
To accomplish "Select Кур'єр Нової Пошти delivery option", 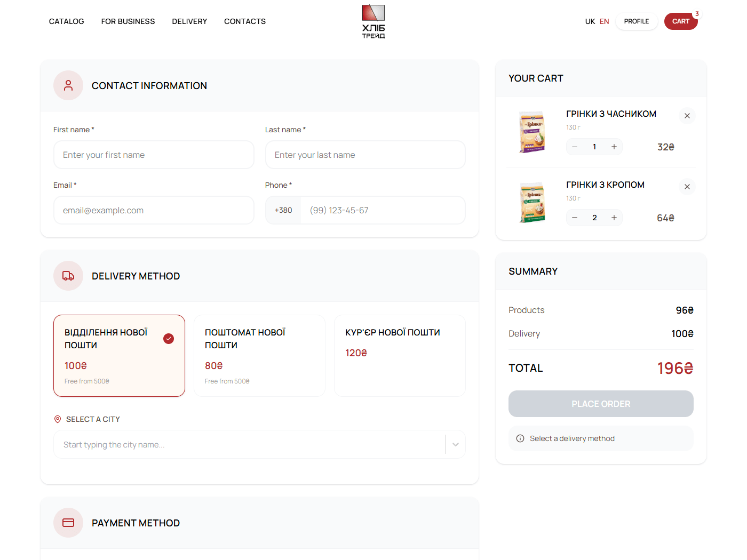I will click(400, 356).
